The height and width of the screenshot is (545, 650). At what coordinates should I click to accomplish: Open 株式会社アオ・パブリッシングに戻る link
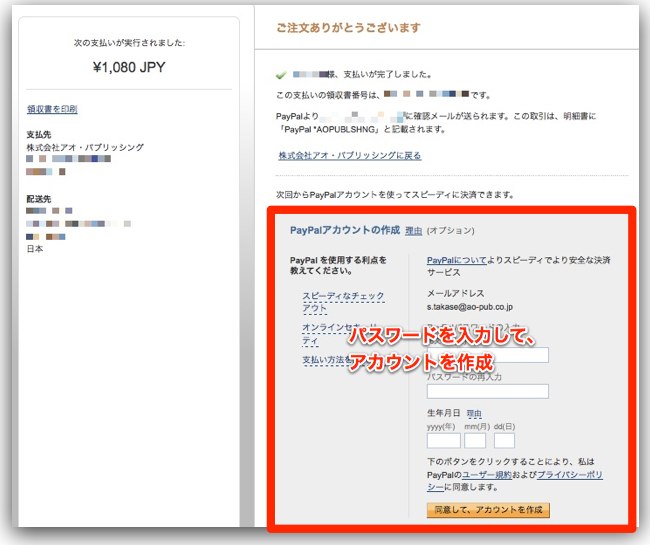coord(349,155)
